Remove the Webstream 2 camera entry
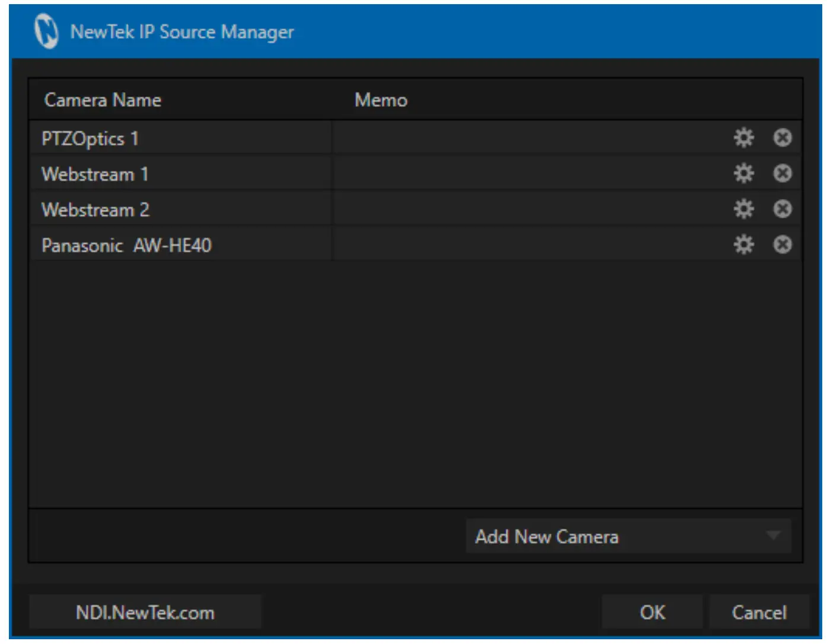The width and height of the screenshot is (827, 644). tap(782, 209)
